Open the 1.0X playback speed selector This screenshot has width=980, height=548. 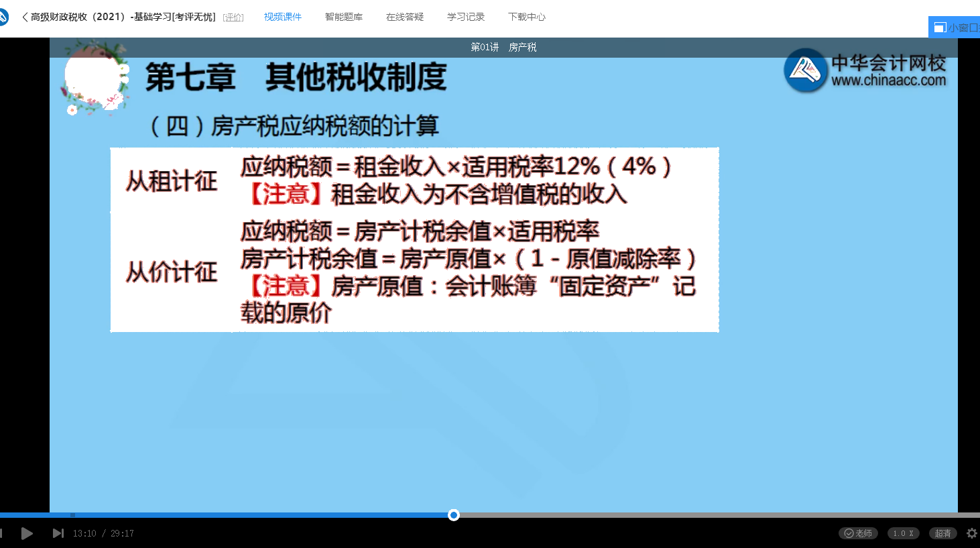point(903,533)
